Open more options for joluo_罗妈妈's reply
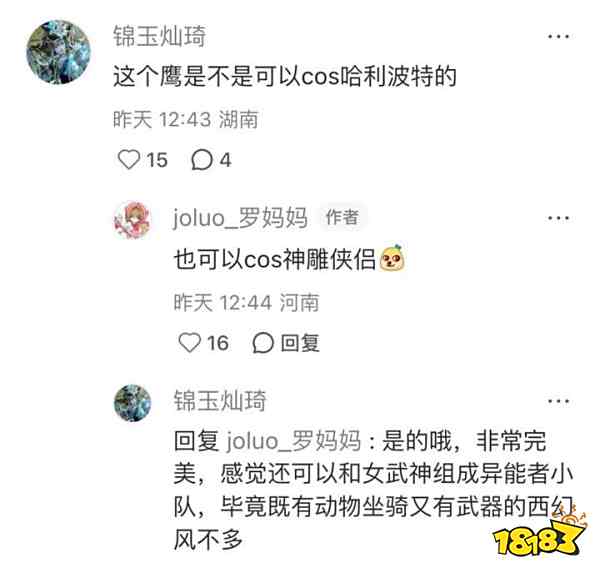Image resolution: width=600 pixels, height=573 pixels. [x=559, y=218]
